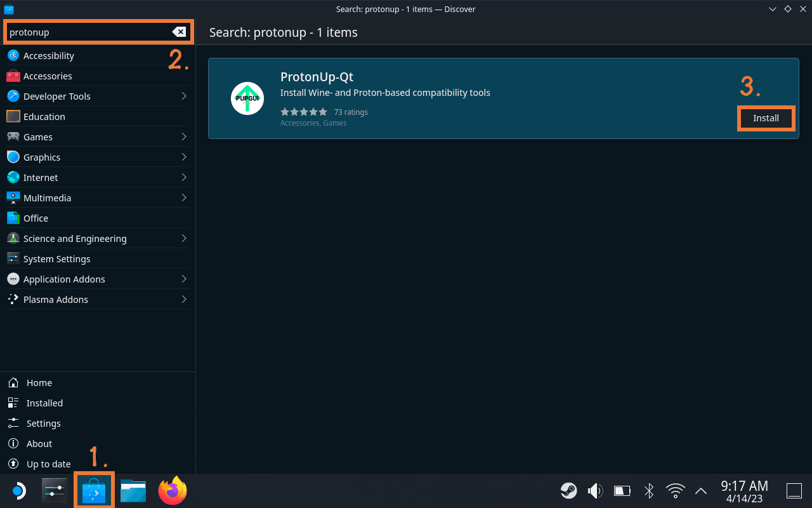Click the battery indicator in the tray
The image size is (812, 508).
coord(622,491)
